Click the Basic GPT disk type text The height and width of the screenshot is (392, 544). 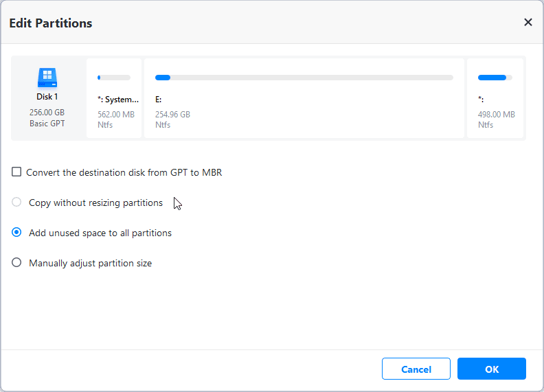[x=47, y=124]
